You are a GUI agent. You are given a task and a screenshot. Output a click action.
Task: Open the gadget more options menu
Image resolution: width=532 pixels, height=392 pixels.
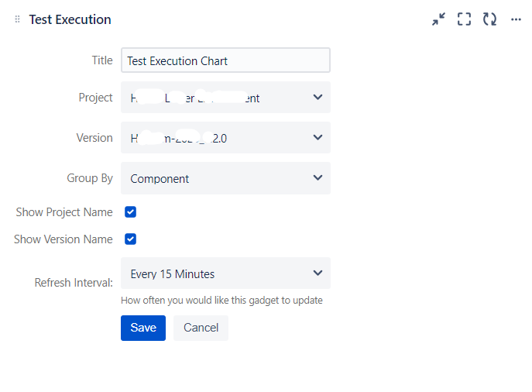tap(516, 19)
